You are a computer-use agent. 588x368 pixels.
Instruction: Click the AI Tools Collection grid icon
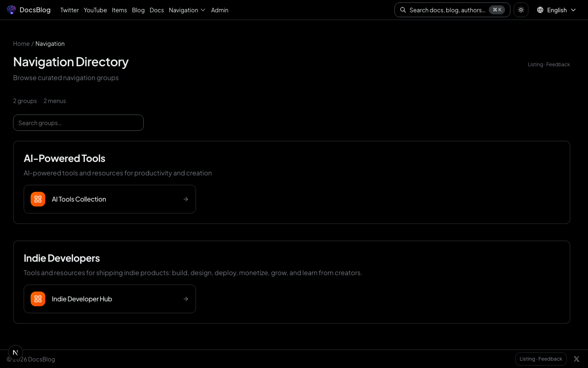pyautogui.click(x=38, y=199)
